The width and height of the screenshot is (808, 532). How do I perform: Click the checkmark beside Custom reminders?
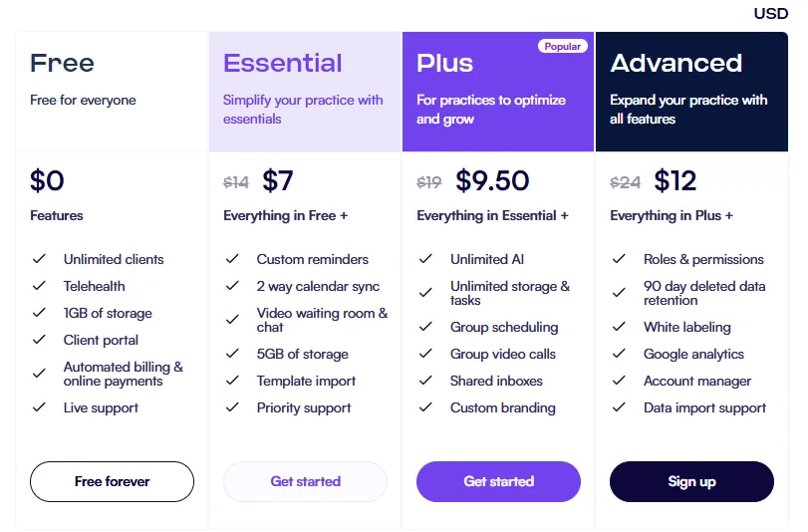[232, 259]
